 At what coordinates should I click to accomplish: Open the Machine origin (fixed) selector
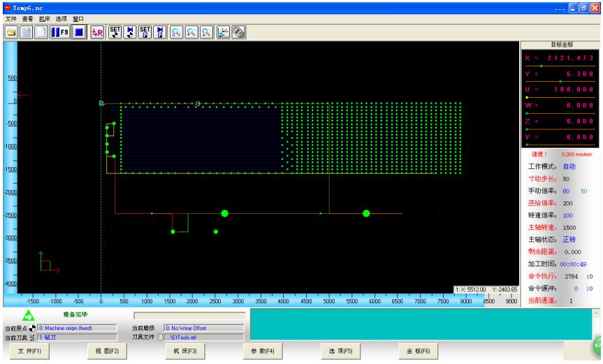click(x=78, y=328)
